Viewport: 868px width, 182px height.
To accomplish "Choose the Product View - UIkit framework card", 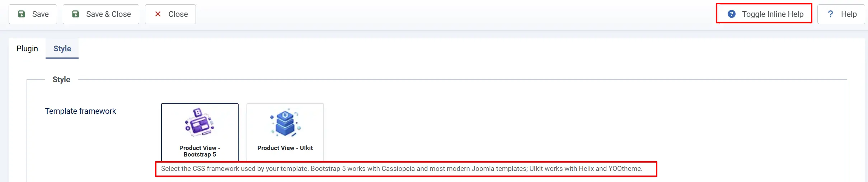I will pos(285,132).
